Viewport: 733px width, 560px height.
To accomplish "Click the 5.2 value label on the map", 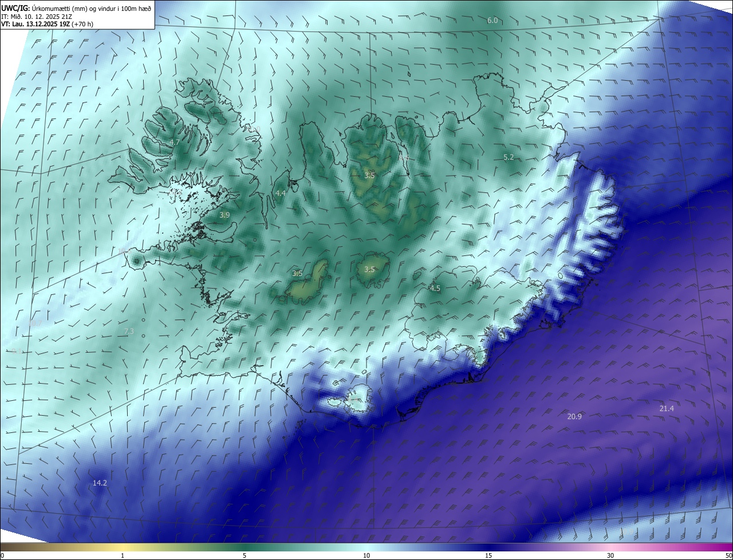I will 509,157.
